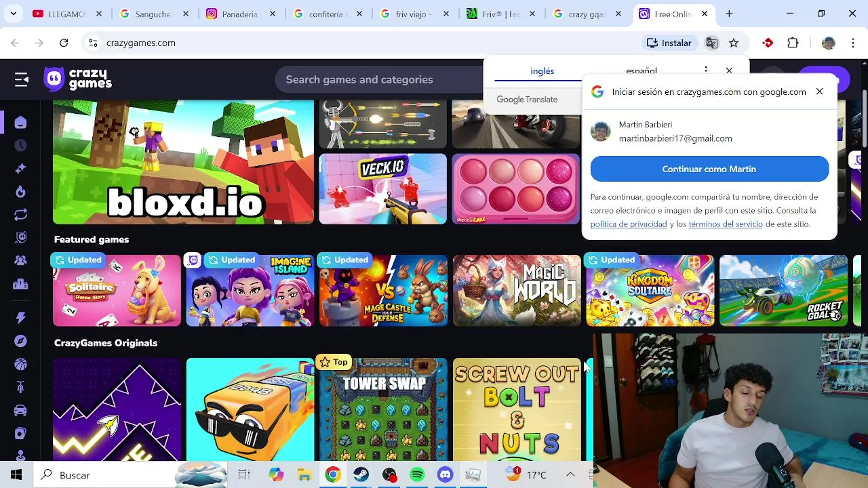Screen dimensions: 868x488
Task: Open the Basketball category icon in sidebar
Action: 20,364
